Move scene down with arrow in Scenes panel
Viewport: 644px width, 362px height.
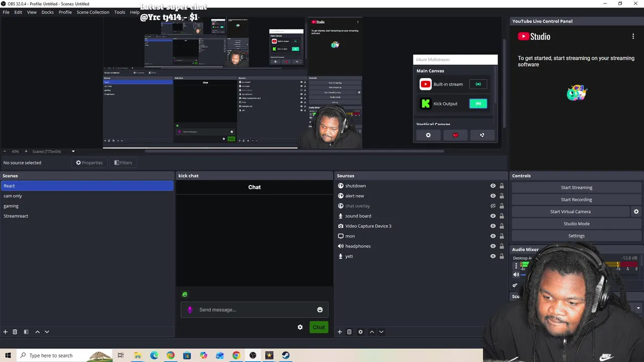tap(47, 332)
